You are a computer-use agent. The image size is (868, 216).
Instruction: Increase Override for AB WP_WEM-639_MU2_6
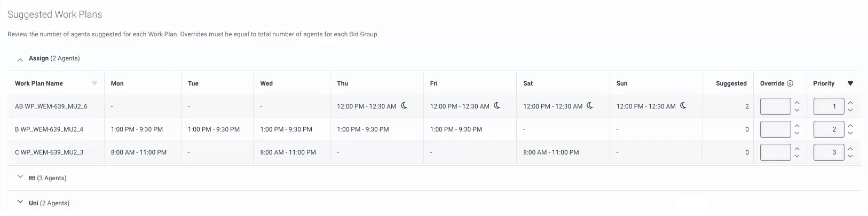pos(797,103)
